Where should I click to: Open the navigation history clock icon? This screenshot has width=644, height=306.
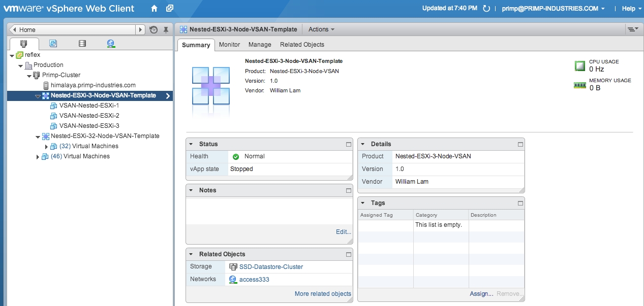[x=154, y=30]
